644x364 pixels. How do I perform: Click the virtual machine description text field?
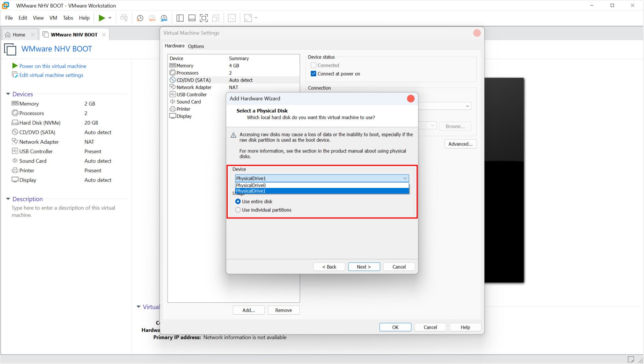coord(63,211)
